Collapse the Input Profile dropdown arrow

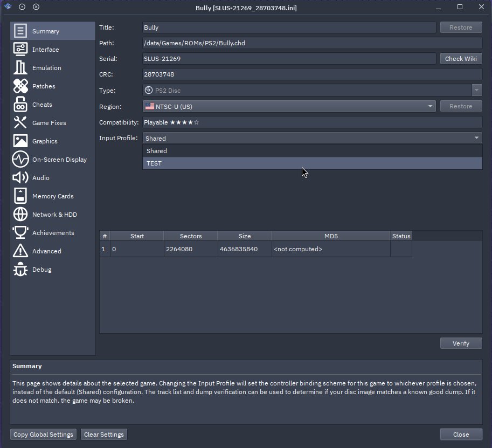(x=476, y=138)
